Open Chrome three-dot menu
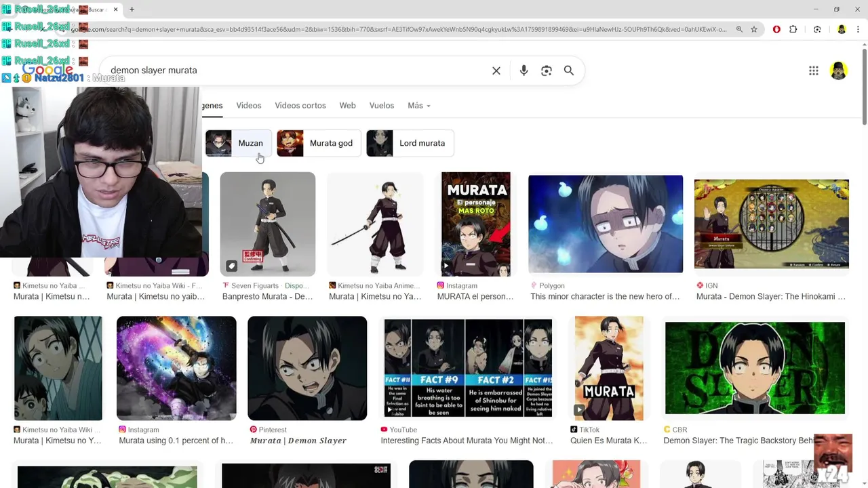Image resolution: width=868 pixels, height=488 pixels. (858, 29)
